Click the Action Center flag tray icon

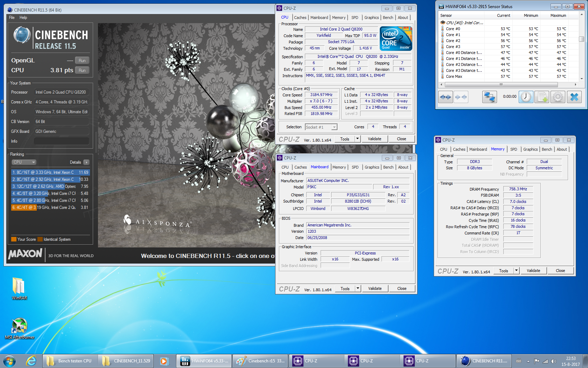[537, 361]
